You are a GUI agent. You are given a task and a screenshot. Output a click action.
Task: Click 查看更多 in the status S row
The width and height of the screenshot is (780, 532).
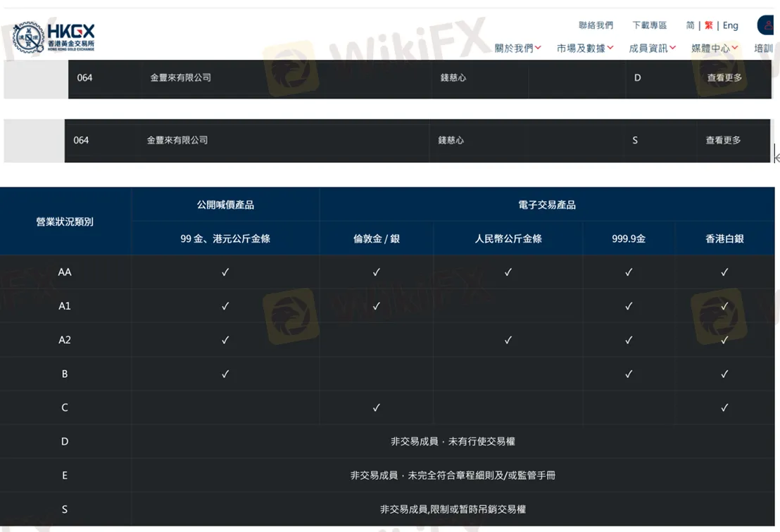(x=723, y=141)
